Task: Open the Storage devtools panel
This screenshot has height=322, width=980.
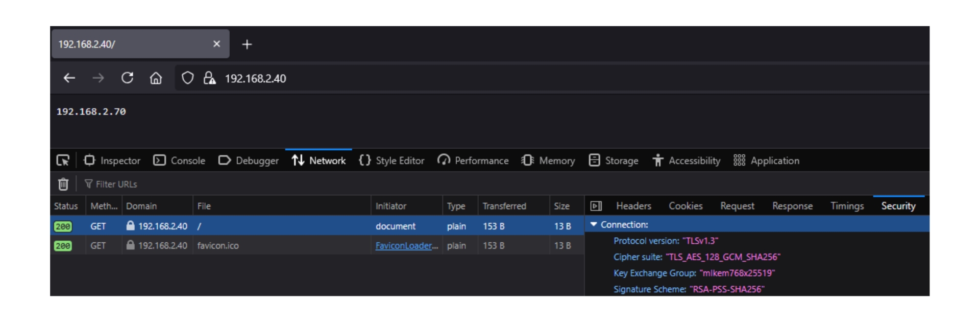Action: pyautogui.click(x=613, y=160)
